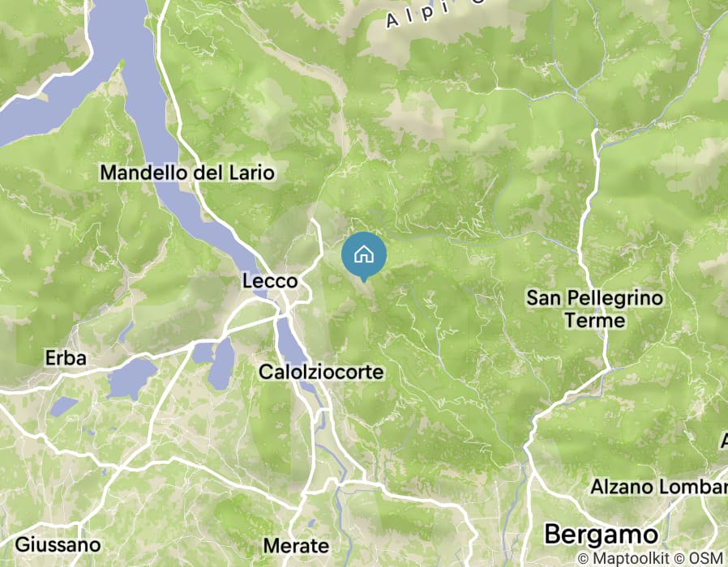Screen dimensions: 728x567
Task: Select the Alzano Lombardo label
Action: (659, 487)
